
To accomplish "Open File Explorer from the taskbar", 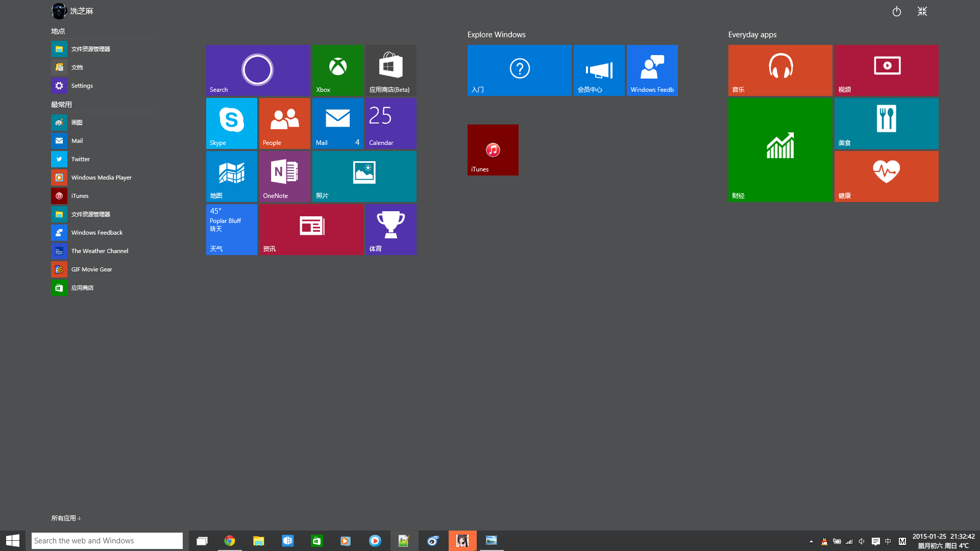I will (259, 541).
